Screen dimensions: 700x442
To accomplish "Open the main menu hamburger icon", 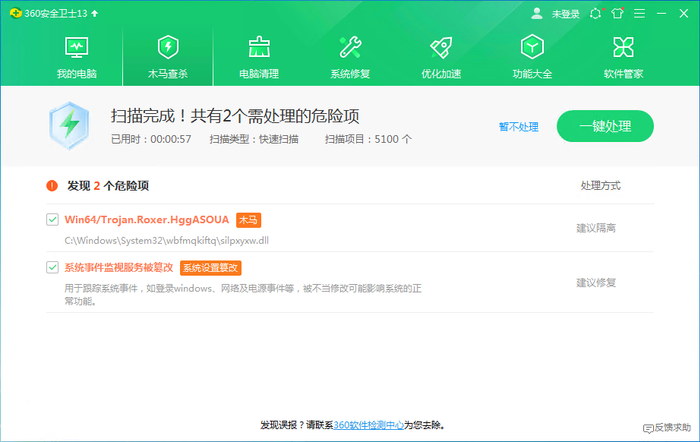I will [640, 14].
